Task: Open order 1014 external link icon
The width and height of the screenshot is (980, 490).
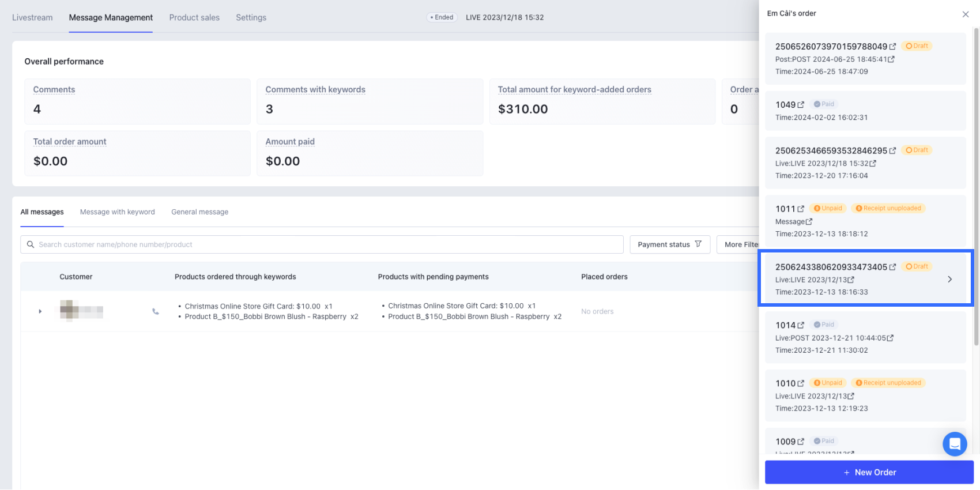Action: (801, 325)
